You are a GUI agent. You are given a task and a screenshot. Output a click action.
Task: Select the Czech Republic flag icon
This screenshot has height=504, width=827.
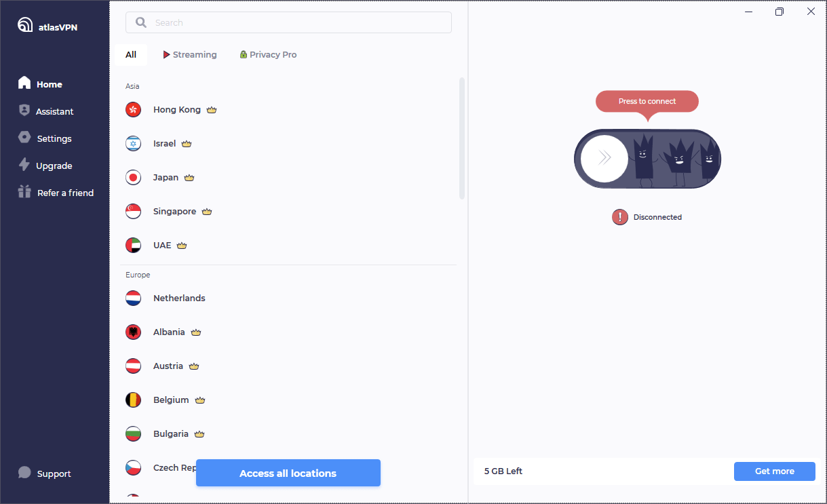pos(134,467)
